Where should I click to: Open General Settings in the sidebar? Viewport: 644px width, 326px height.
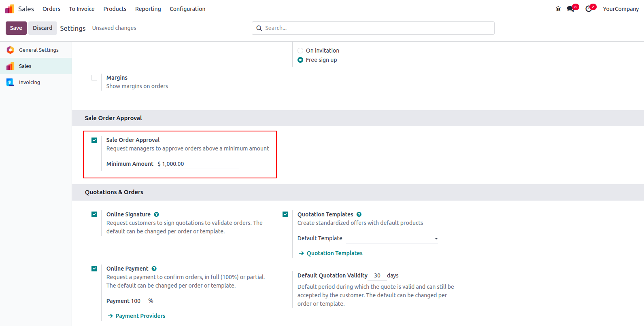38,50
